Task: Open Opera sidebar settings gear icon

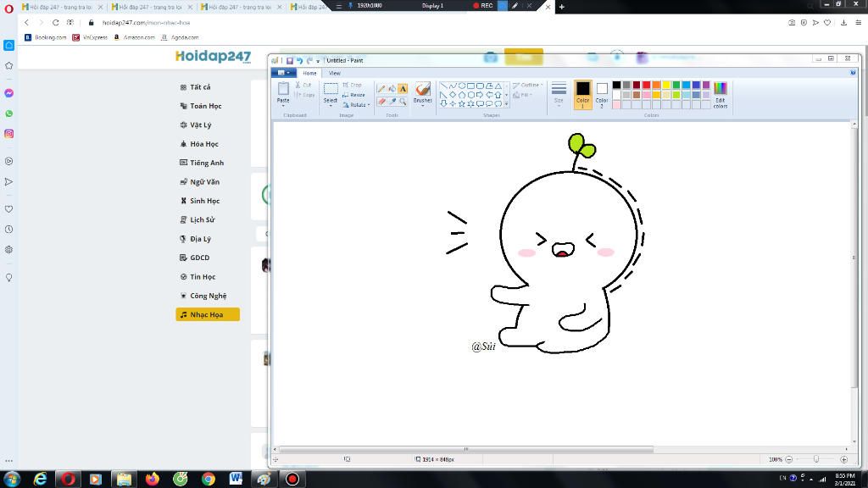Action: (x=8, y=250)
